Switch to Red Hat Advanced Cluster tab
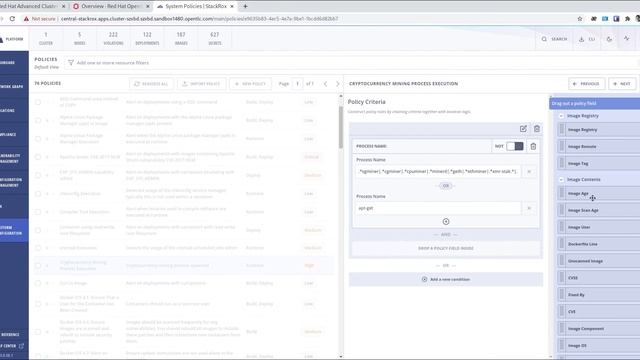The height and width of the screenshot is (360, 640). [x=31, y=7]
